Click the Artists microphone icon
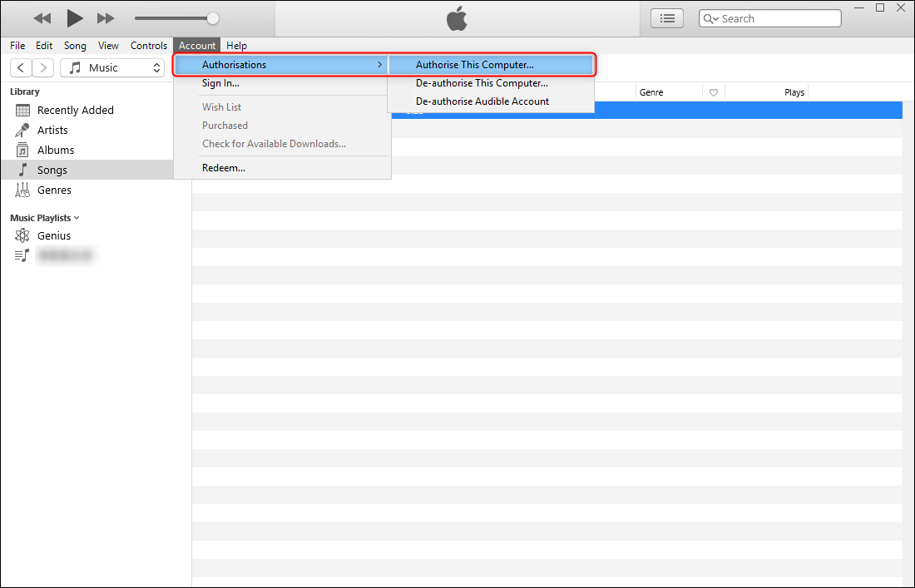The height and width of the screenshot is (588, 915). 22,130
